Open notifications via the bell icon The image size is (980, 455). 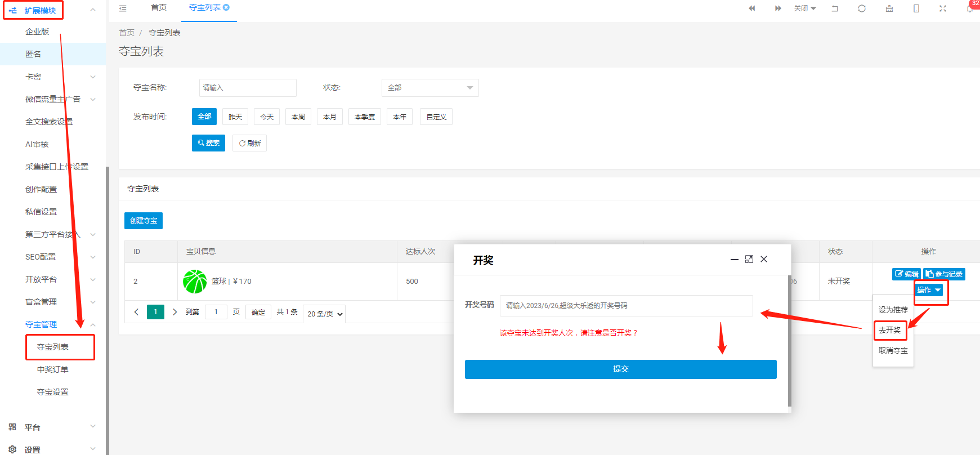[x=970, y=8]
